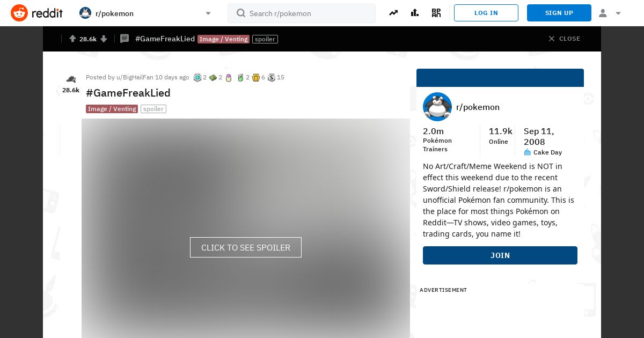The width and height of the screenshot is (644, 338).
Task: Select the 'Sep 11, 2008' date
Action: click(539, 136)
